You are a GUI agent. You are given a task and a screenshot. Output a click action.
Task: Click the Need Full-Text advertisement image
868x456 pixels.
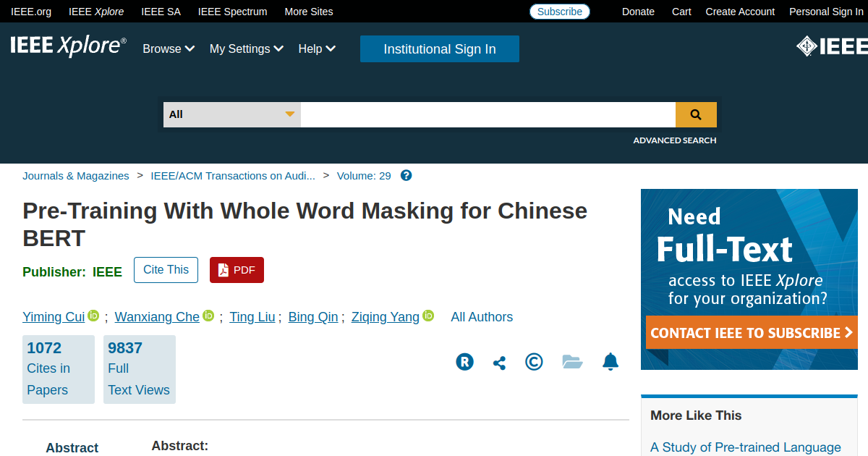click(749, 279)
